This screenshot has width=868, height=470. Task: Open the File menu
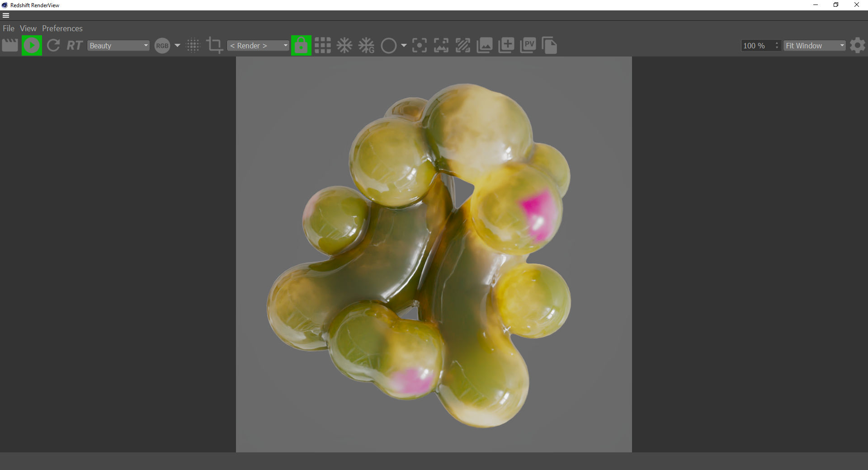pyautogui.click(x=9, y=28)
